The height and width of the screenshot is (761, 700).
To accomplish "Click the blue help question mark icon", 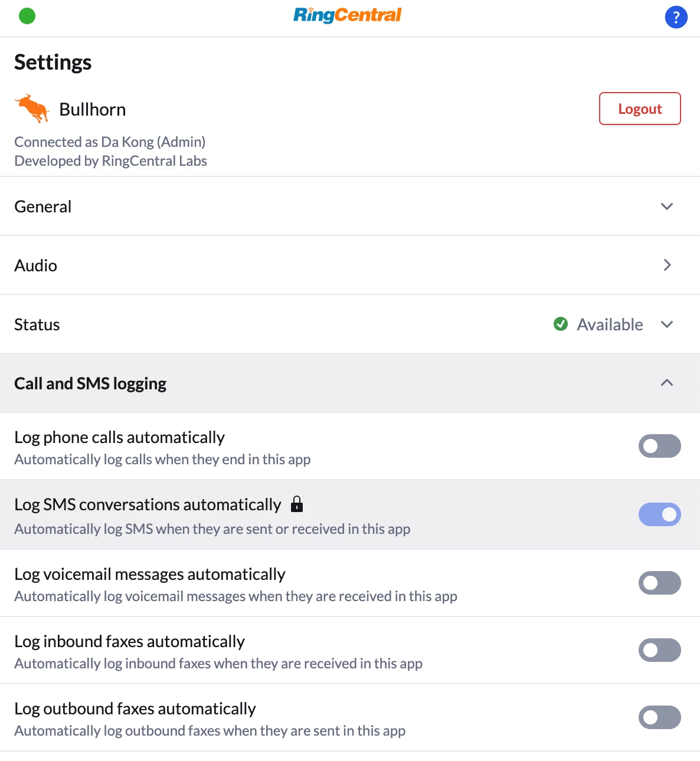I will coord(676,17).
